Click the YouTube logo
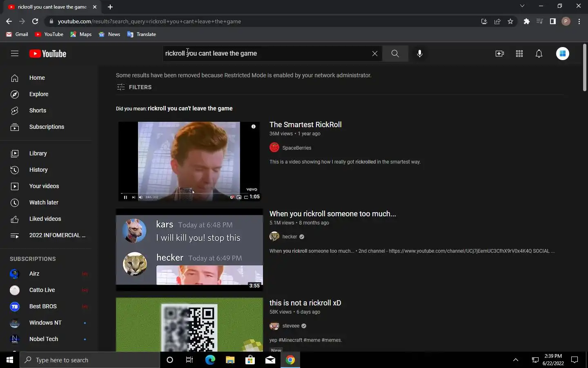 pyautogui.click(x=48, y=54)
